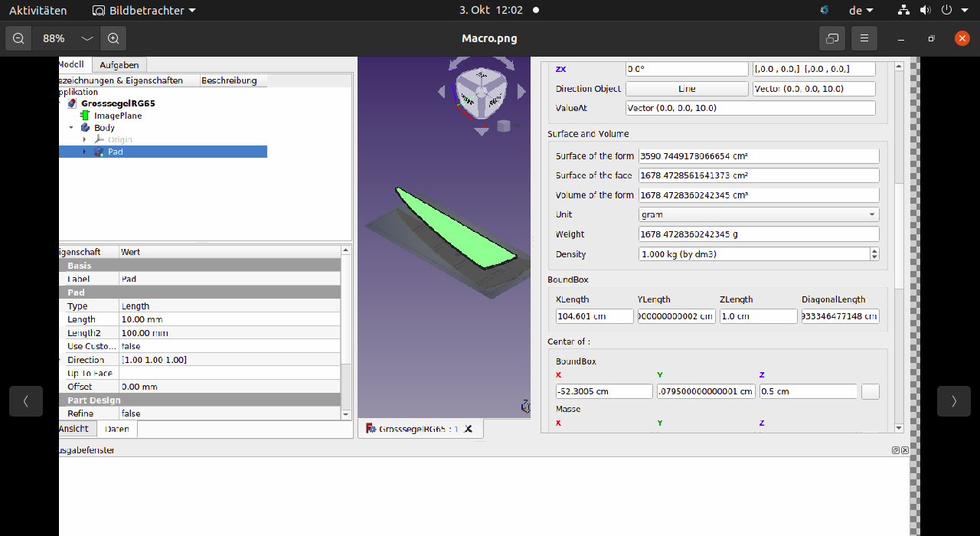Open the volume sound indicator in top bar
The width and height of the screenshot is (980, 536).
(x=925, y=11)
